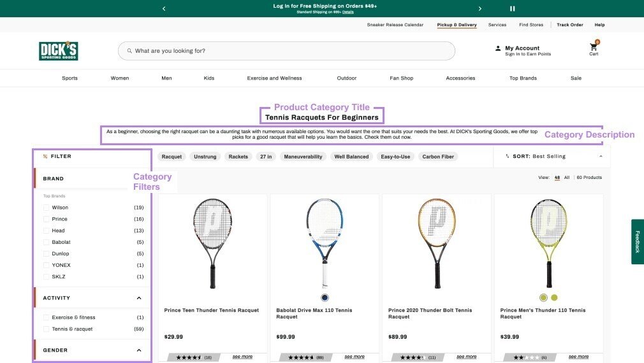Open the Track Order link
This screenshot has width=644, height=363.
point(569,25)
